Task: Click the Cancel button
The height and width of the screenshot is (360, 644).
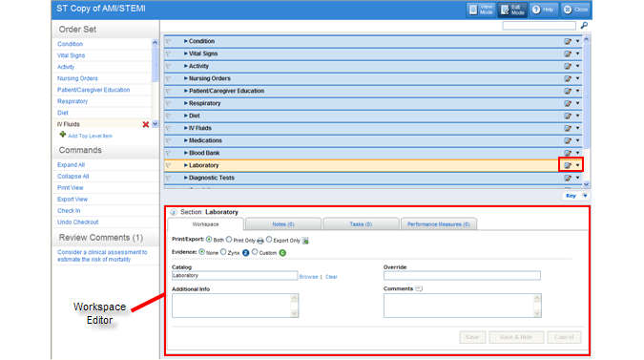Action: tap(564, 337)
